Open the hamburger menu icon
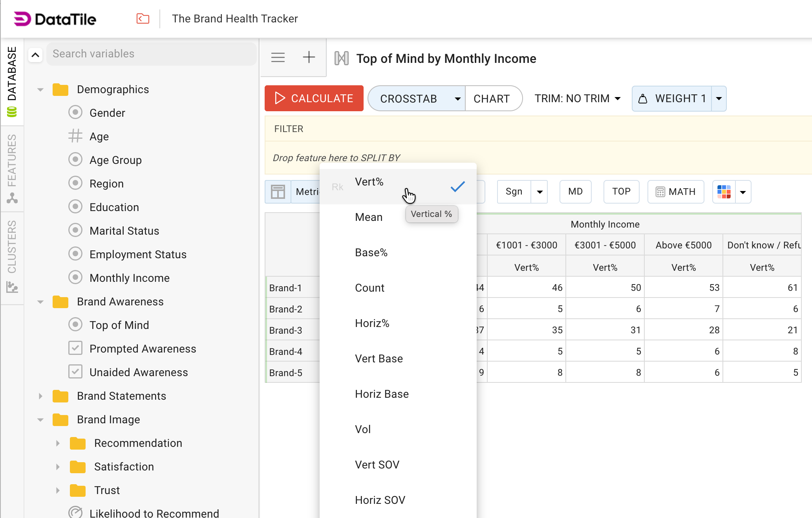 [x=278, y=57]
